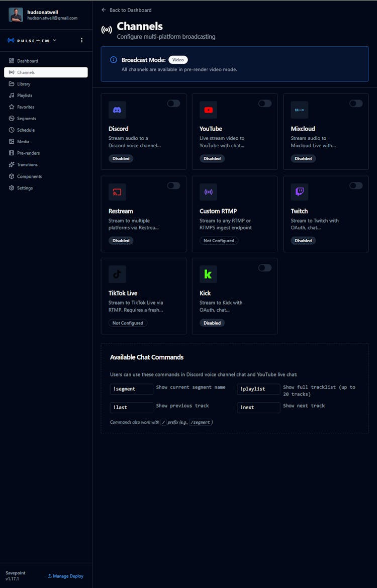
Task: Open the hudsonatwell account profile menu
Action: pyautogui.click(x=46, y=15)
